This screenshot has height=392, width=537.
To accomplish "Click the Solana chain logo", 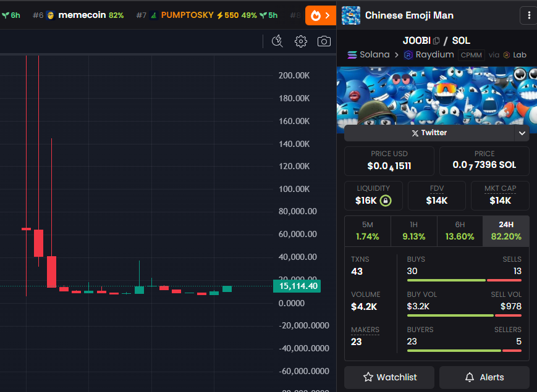I will point(352,55).
